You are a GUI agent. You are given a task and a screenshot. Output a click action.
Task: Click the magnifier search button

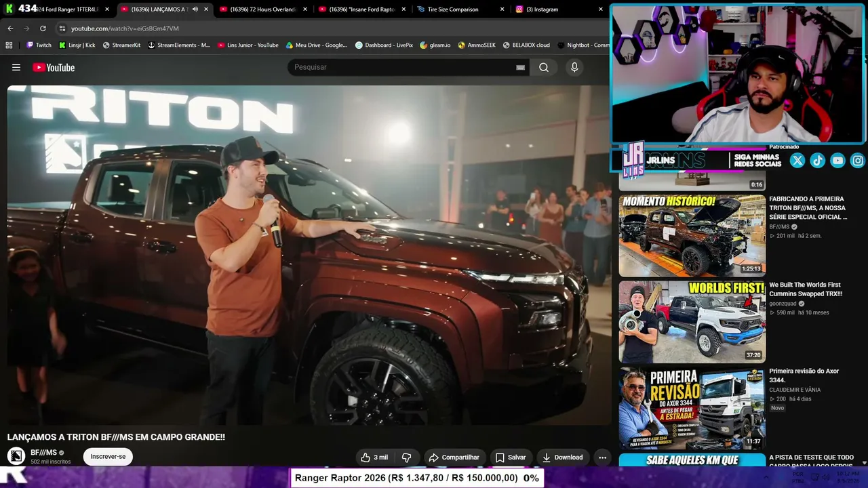[544, 67]
